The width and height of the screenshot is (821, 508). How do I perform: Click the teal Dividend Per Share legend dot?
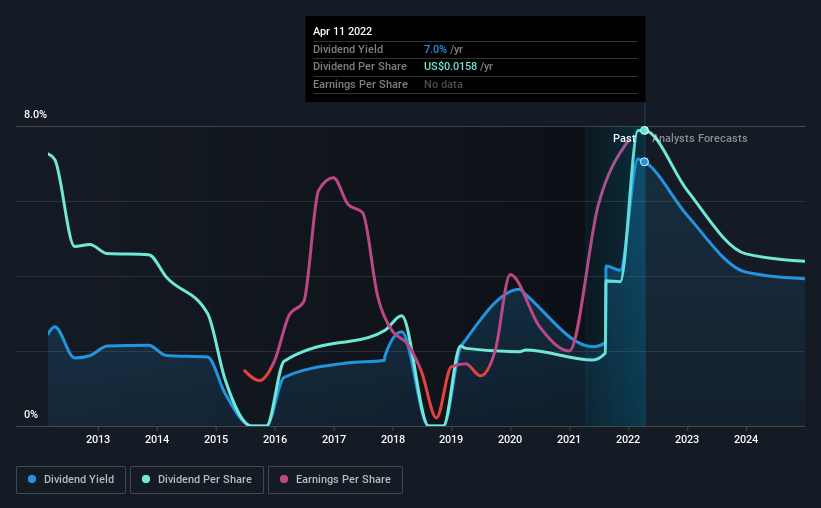146,479
